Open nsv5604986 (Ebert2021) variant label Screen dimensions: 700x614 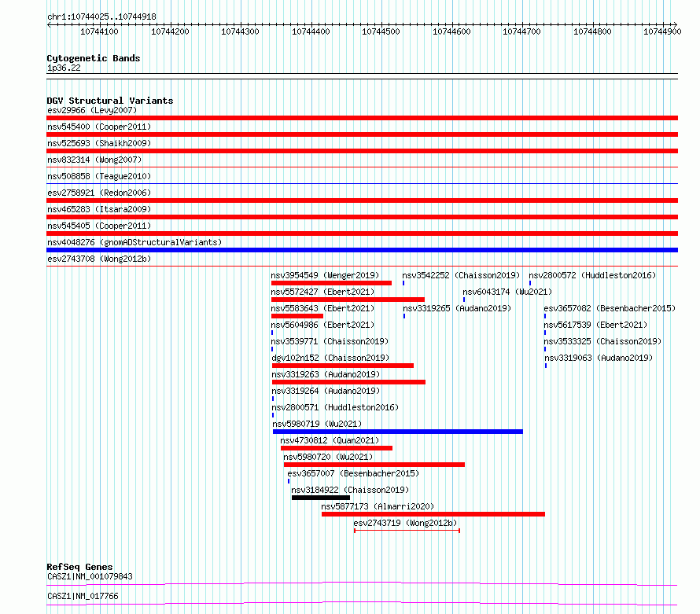coord(322,325)
